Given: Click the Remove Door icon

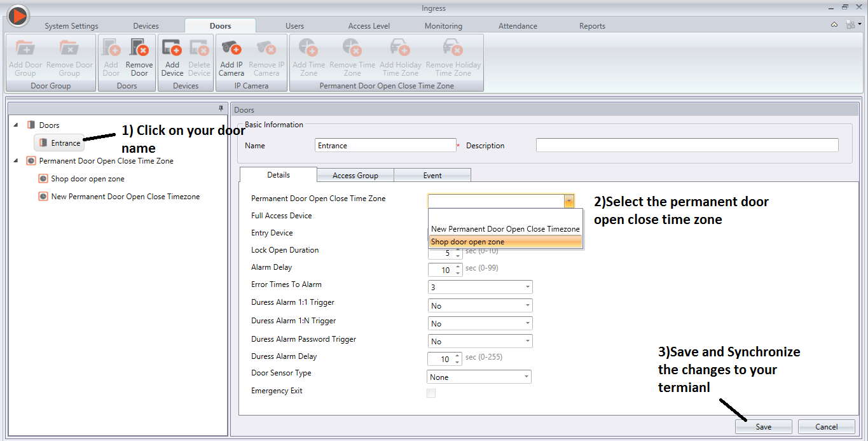Looking at the screenshot, I should coord(139,48).
